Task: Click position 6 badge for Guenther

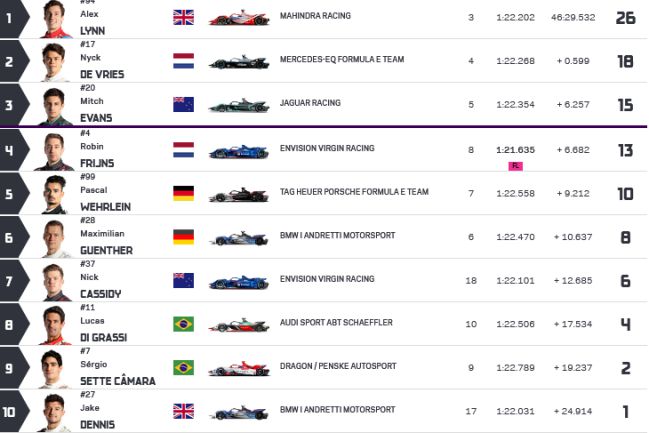Action: point(14,237)
